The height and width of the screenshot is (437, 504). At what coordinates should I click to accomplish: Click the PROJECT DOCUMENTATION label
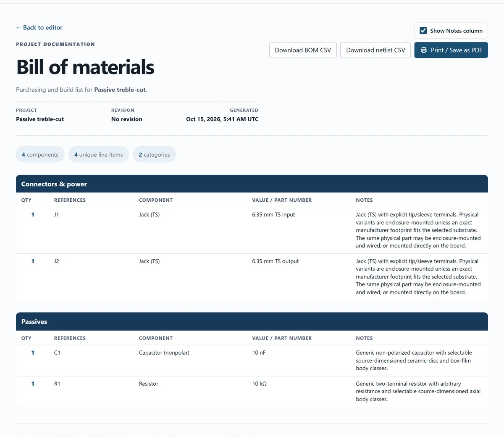point(55,45)
